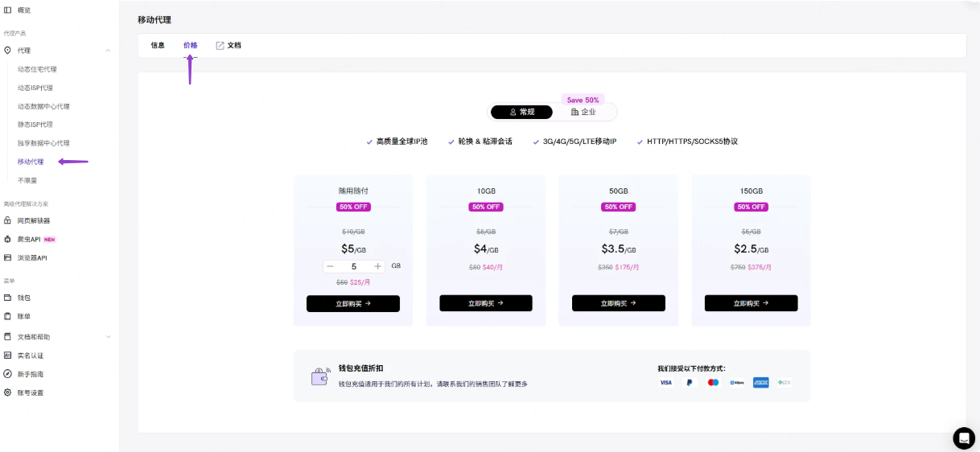Click the 概览 overview sidebar icon

click(8, 10)
